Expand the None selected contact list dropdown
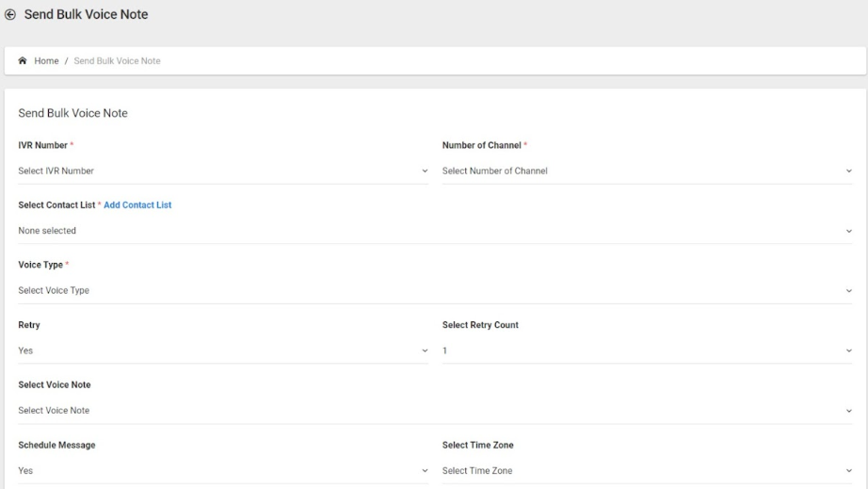The width and height of the screenshot is (868, 489). (435, 231)
